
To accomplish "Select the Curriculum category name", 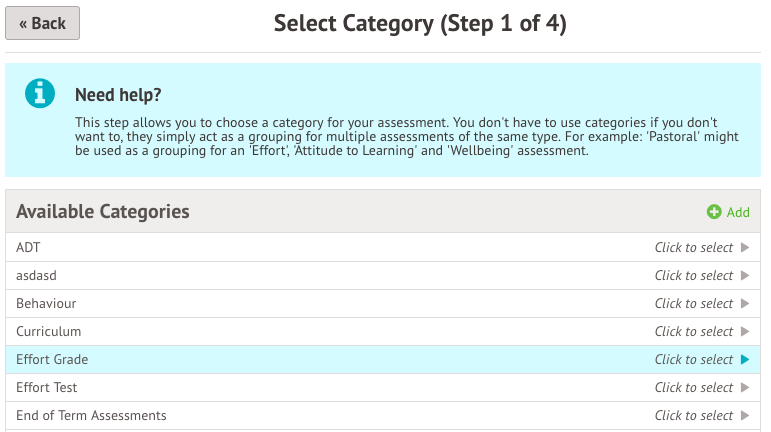I will coord(49,331).
